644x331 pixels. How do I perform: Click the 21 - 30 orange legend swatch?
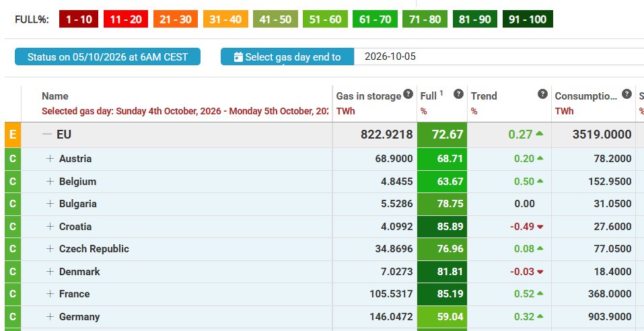[176, 20]
